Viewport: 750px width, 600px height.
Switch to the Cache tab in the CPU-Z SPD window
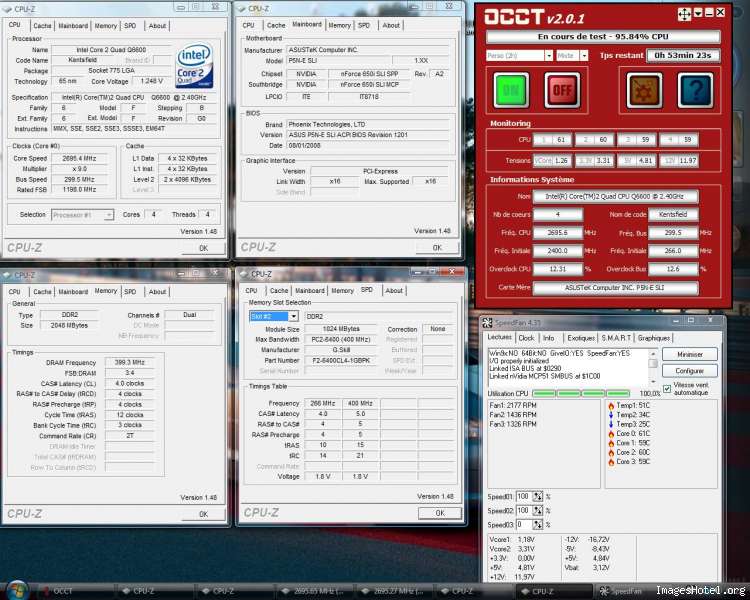tap(279, 290)
